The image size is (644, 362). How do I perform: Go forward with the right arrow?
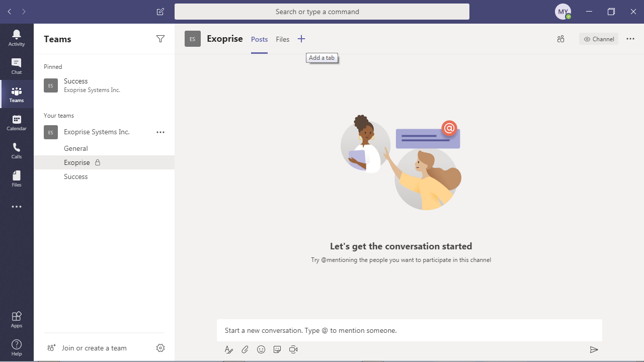coord(24,12)
